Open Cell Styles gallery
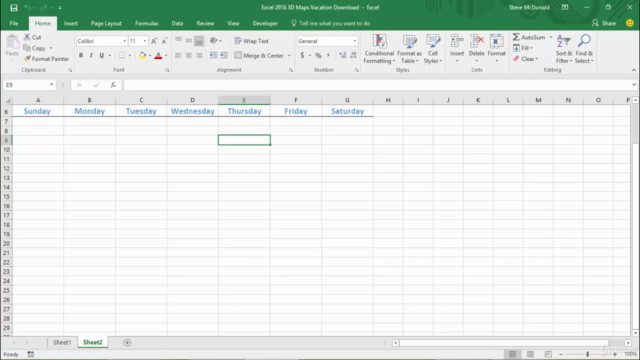The width and height of the screenshot is (640, 360). pos(433,49)
